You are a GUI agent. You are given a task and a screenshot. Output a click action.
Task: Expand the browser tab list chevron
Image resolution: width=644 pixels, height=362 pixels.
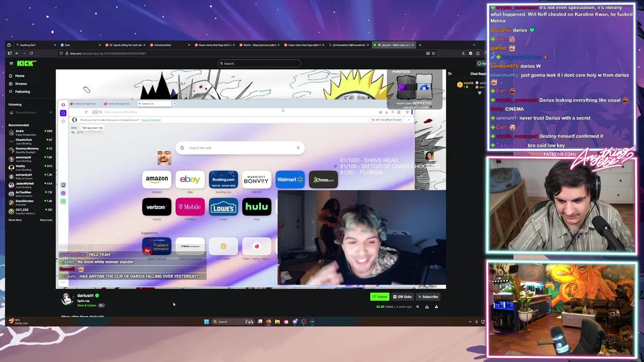(x=473, y=45)
